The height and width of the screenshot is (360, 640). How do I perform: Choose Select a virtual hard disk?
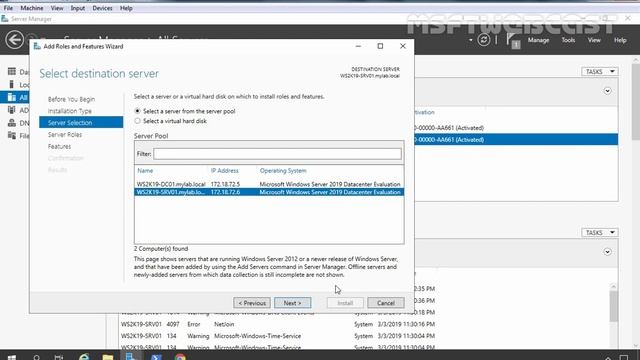pyautogui.click(x=137, y=121)
